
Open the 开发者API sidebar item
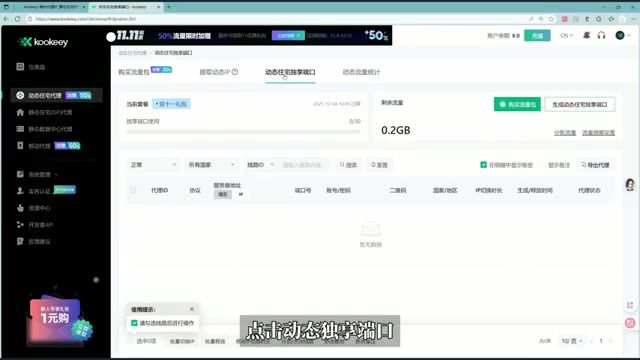35,224
